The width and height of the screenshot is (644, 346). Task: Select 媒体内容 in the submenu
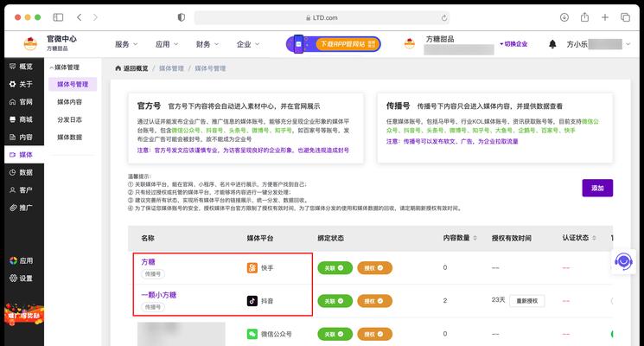(x=69, y=102)
